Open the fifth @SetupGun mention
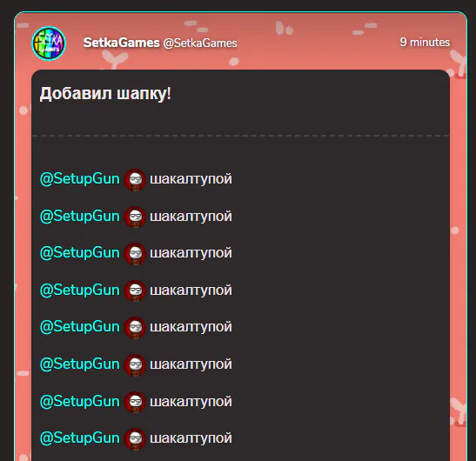 [x=80, y=327]
